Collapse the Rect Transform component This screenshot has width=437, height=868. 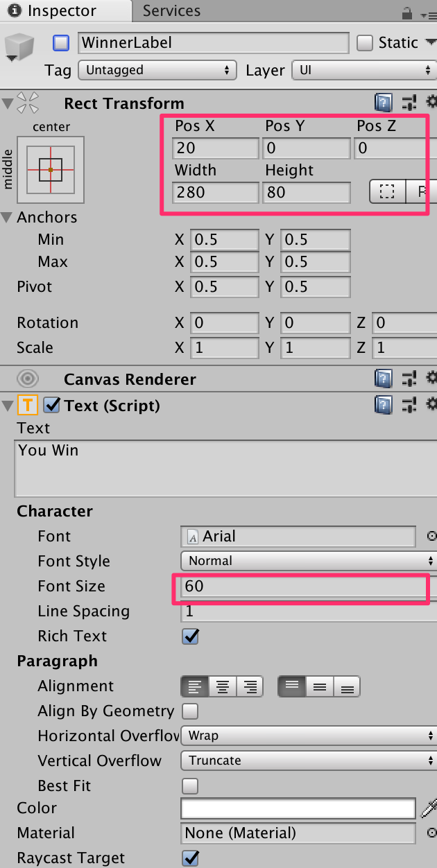tap(8, 104)
